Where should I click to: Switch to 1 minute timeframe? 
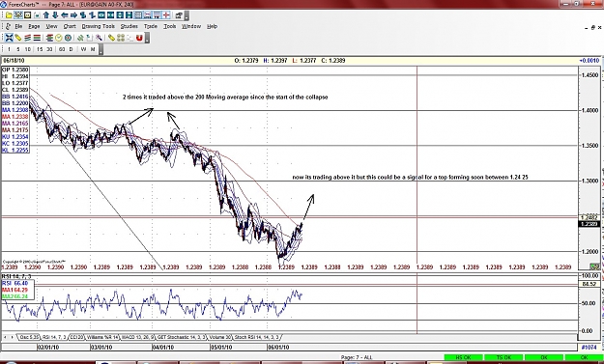9,49
